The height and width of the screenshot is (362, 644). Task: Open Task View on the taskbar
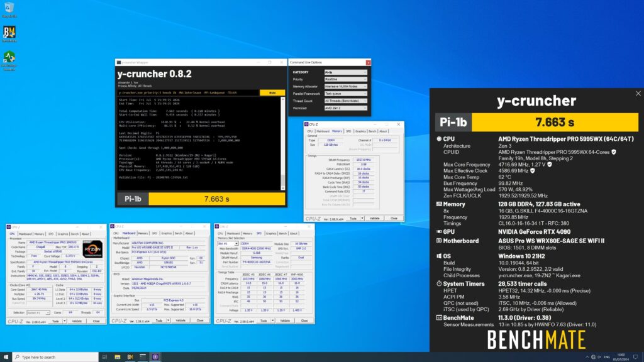[104, 357]
